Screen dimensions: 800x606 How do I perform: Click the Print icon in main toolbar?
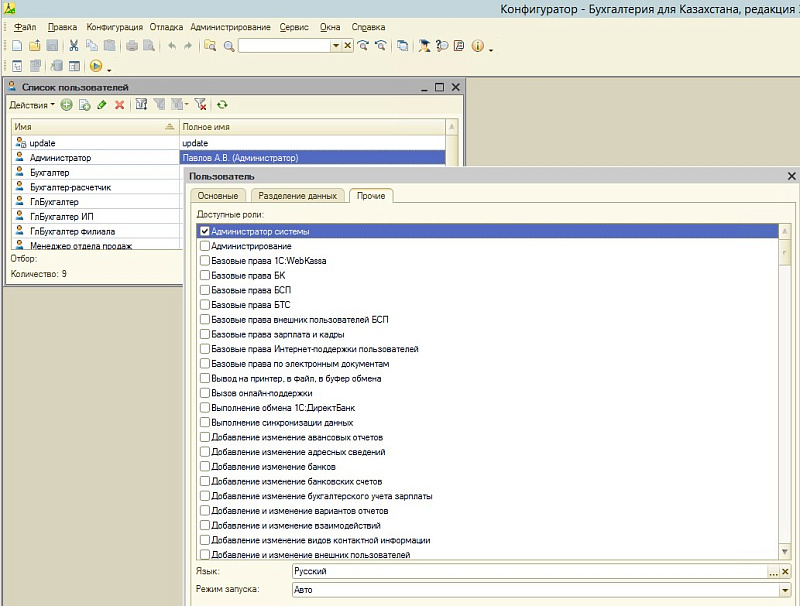click(x=131, y=46)
